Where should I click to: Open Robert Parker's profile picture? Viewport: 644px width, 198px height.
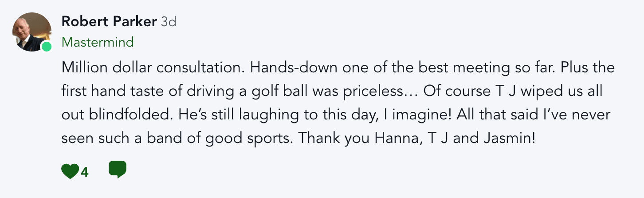[32, 32]
